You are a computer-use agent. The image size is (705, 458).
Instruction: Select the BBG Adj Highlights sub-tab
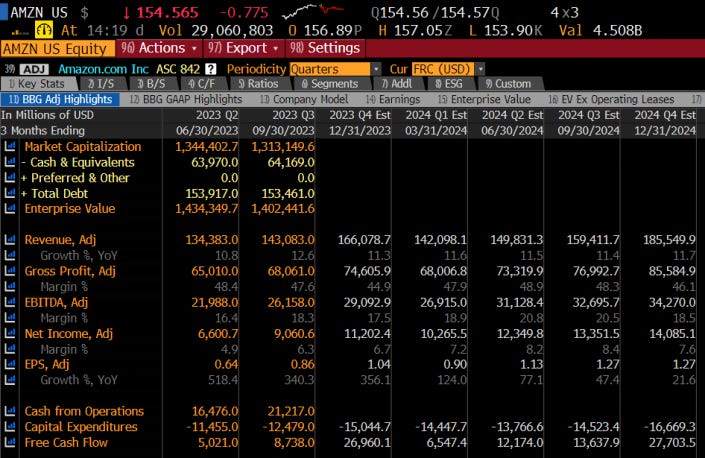point(61,99)
